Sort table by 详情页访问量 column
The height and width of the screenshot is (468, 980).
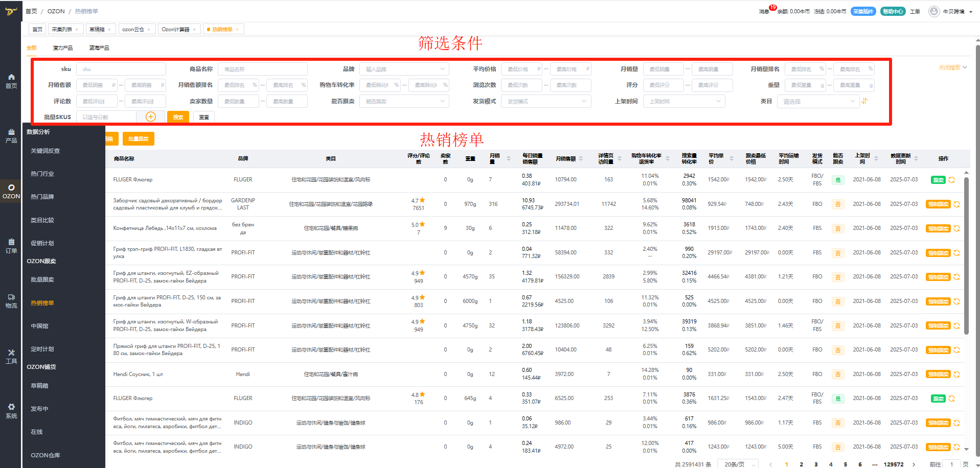pyautogui.click(x=619, y=159)
